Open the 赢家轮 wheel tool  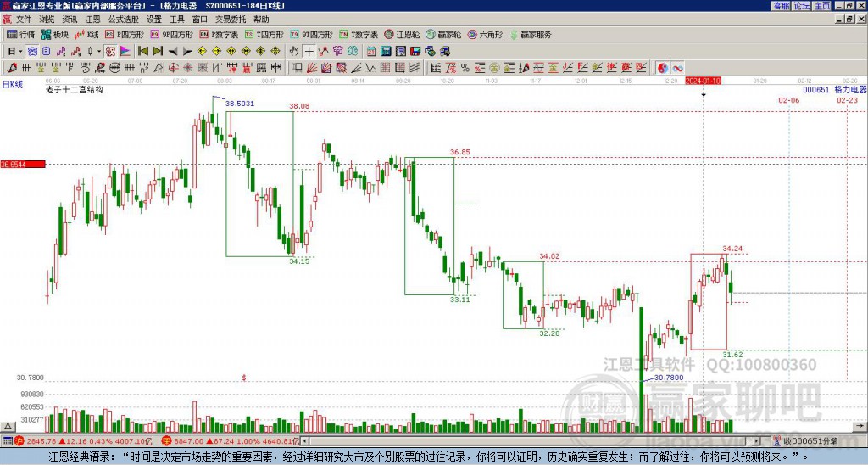443,34
